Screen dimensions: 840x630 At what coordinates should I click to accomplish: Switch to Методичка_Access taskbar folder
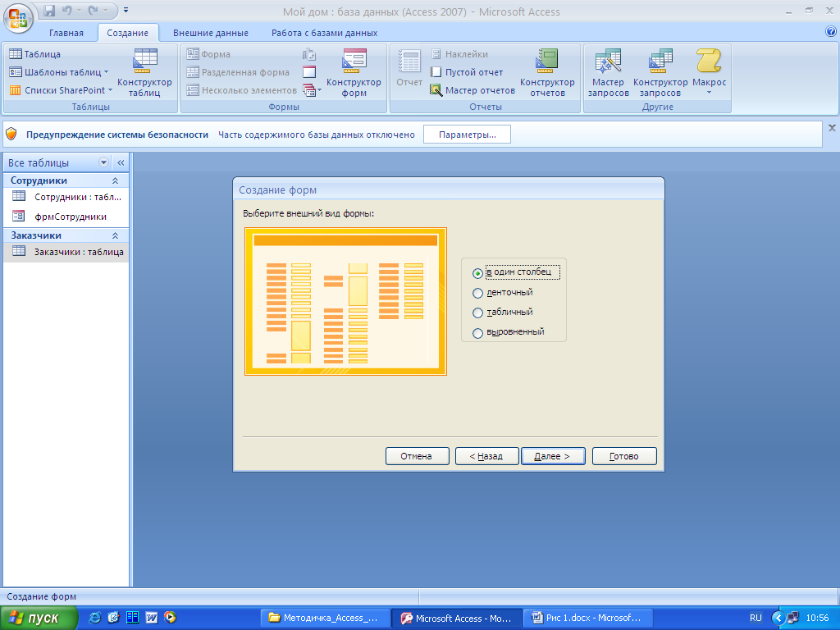click(x=324, y=618)
